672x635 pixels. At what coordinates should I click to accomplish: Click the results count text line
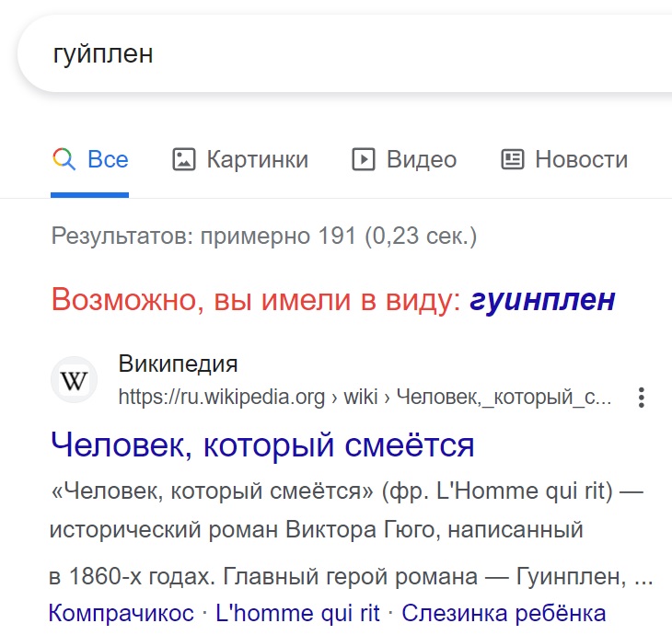[264, 236]
